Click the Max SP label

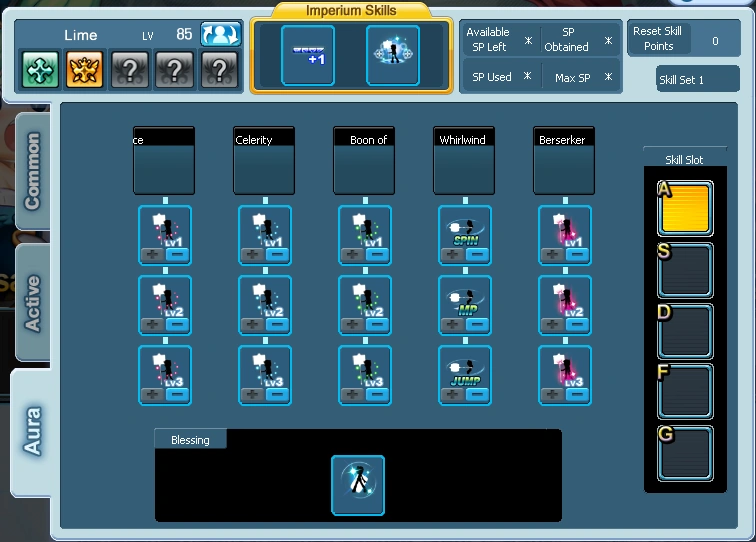point(573,77)
